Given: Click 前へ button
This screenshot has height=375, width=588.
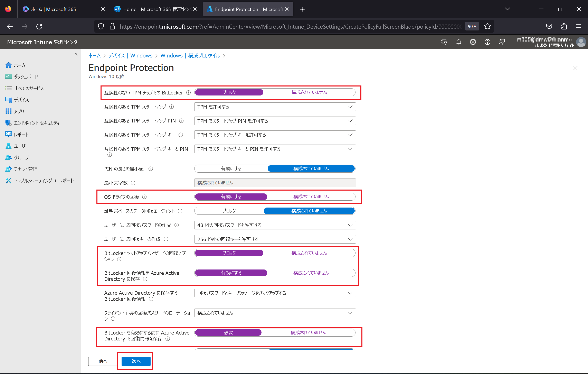Looking at the screenshot, I should tap(103, 361).
